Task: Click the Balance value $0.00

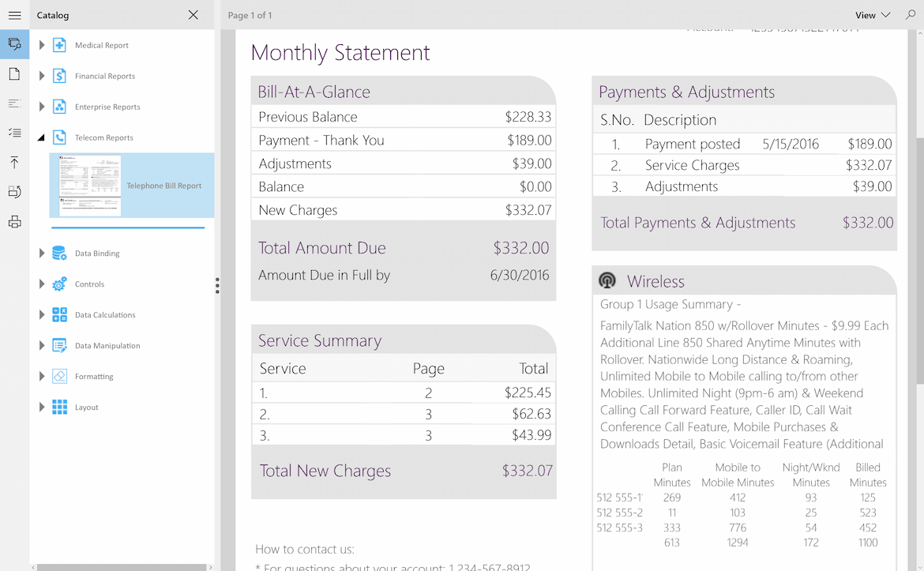Action: coord(535,187)
